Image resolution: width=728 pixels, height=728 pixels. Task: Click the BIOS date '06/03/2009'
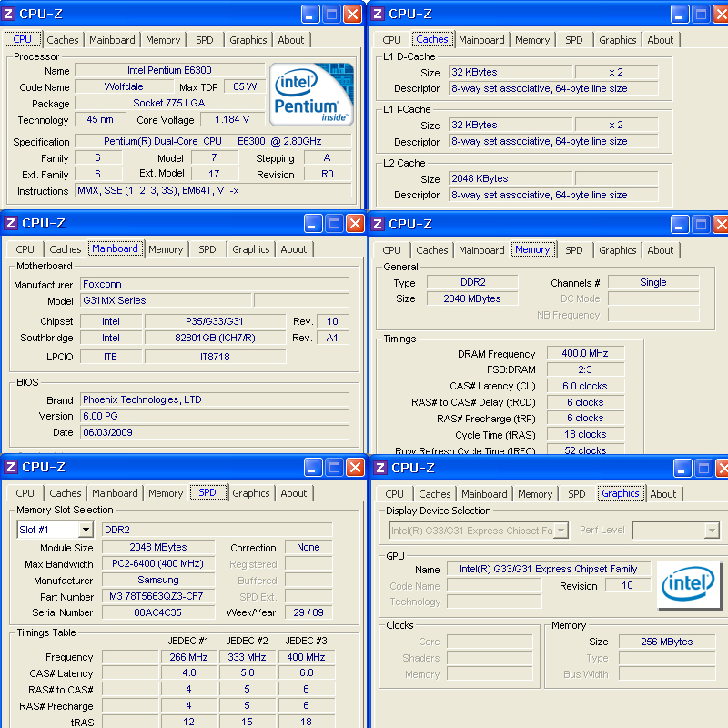coord(215,432)
